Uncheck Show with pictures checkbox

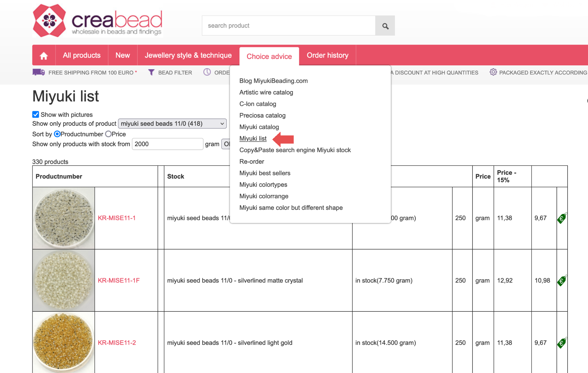click(36, 114)
